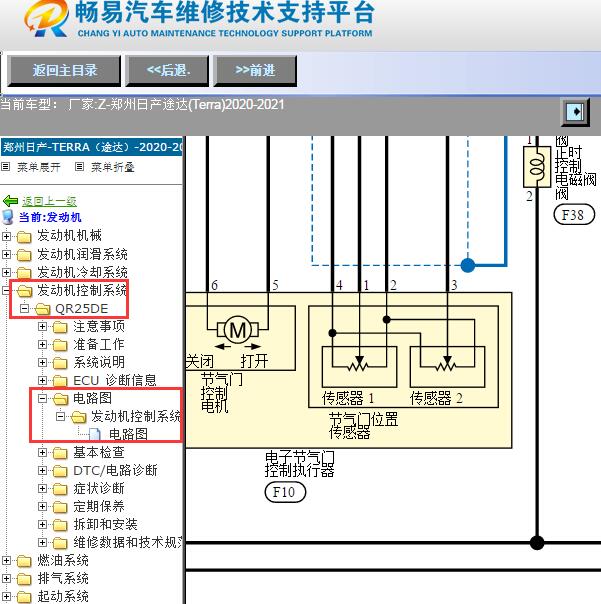The image size is (601, 604).
Task: Collapse the QR25DE tree node
Action: (x=24, y=308)
